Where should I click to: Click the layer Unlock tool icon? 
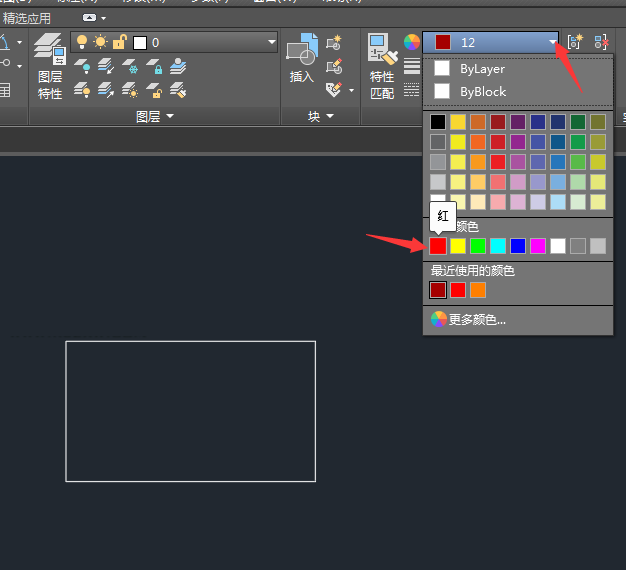pos(154,90)
